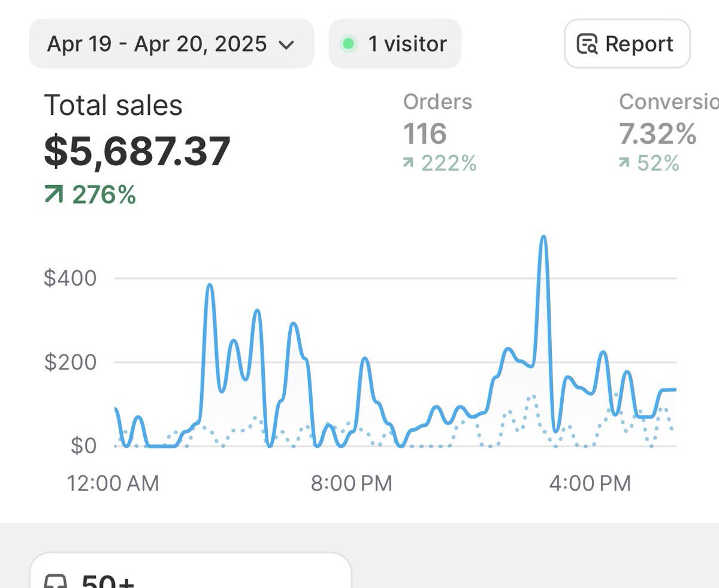The height and width of the screenshot is (588, 719).
Task: Select the Total sales metric
Action: [x=113, y=106]
